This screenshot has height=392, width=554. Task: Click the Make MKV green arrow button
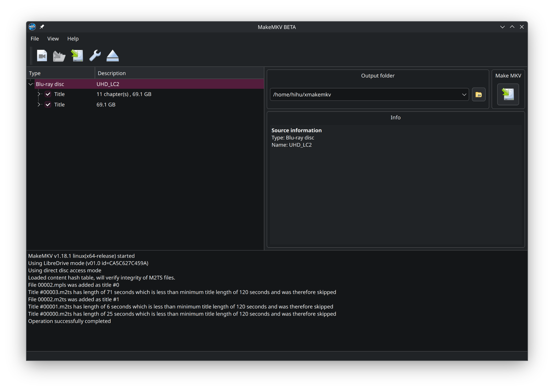(x=508, y=94)
